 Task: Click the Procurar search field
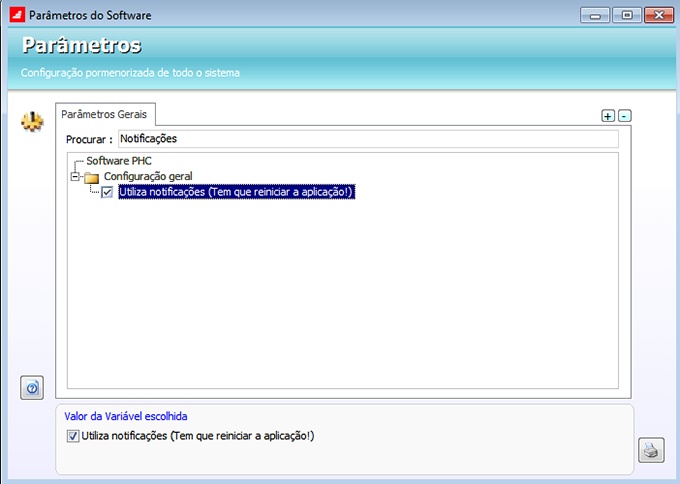coord(367,139)
